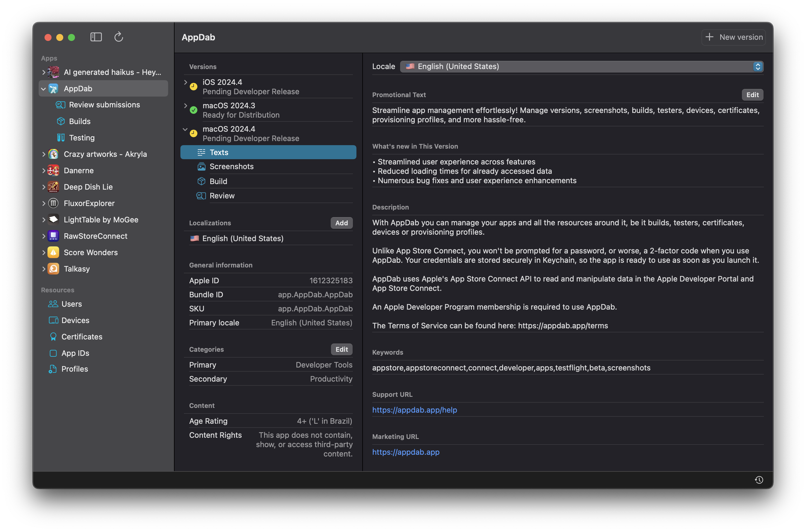Click Edit next to Promotional Text
Viewport: 806px width, 532px height.
pos(752,95)
